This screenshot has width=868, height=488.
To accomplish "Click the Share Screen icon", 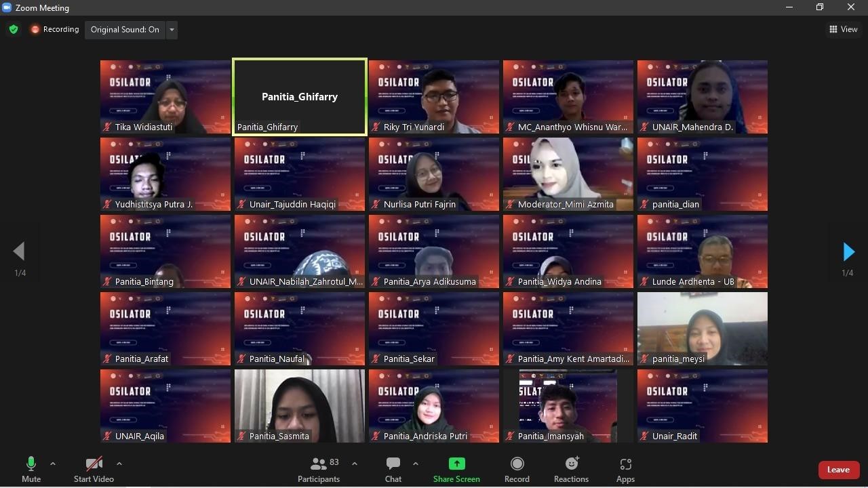I will click(456, 464).
